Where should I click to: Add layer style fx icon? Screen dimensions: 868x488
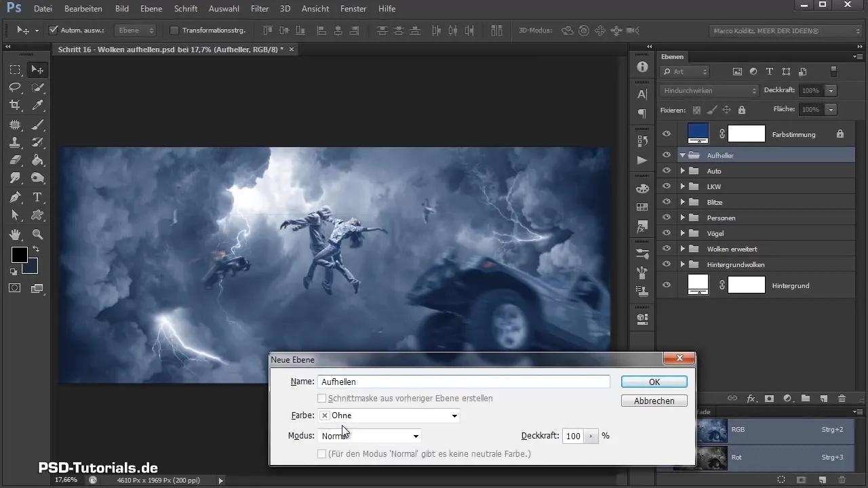751,399
